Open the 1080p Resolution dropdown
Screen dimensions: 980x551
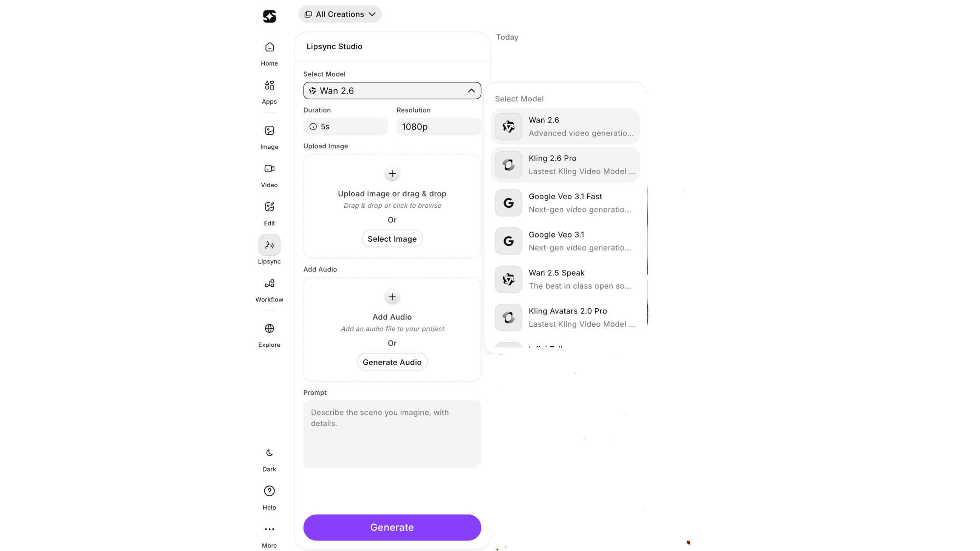click(x=438, y=127)
